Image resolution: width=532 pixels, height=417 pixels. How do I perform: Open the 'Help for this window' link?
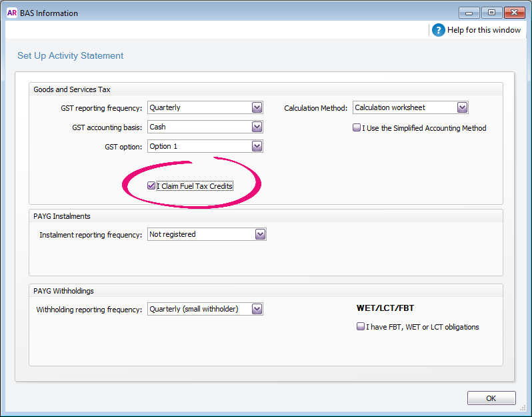[x=483, y=30]
